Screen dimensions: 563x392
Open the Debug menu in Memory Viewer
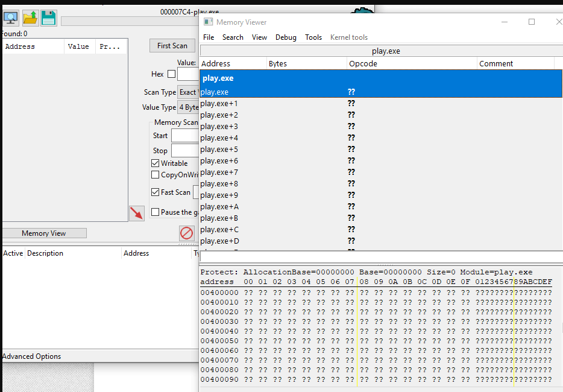286,37
